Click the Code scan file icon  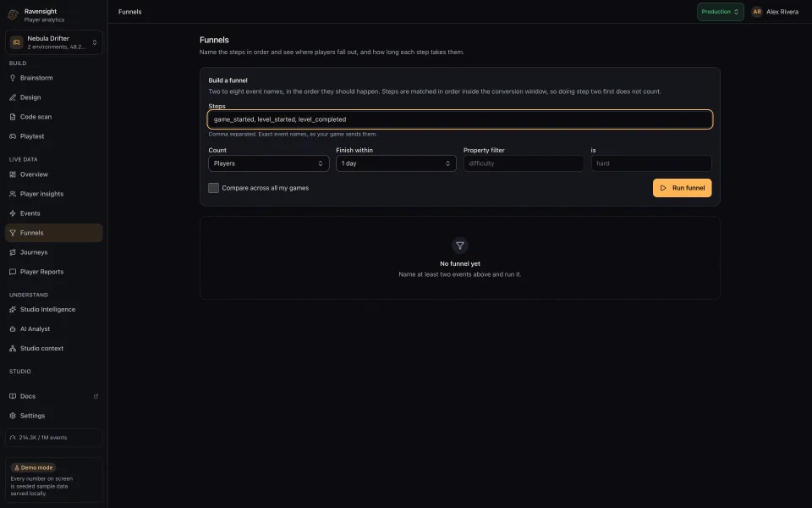[13, 117]
